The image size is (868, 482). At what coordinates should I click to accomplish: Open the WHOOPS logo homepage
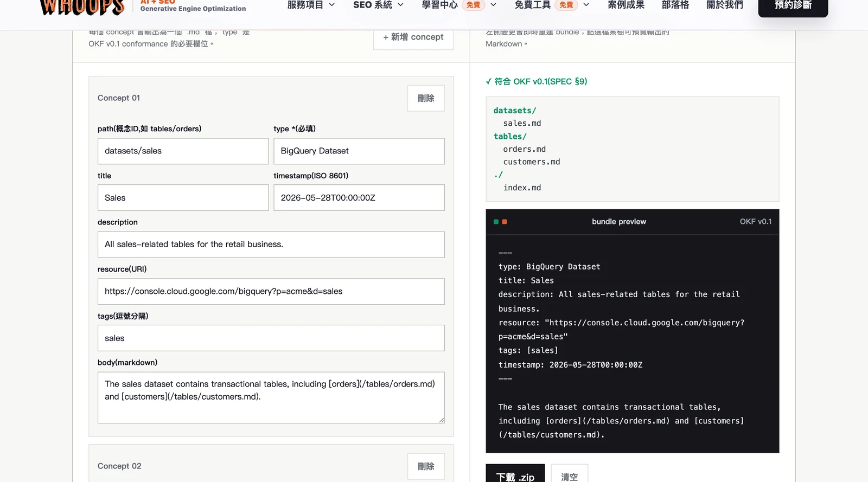pos(81,7)
